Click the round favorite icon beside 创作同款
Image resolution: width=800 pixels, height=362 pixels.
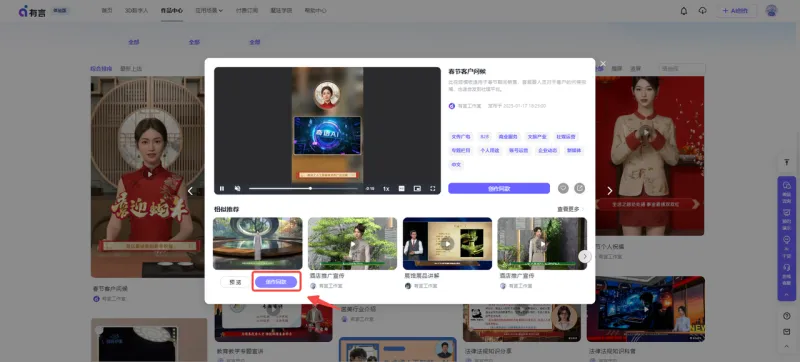click(x=563, y=189)
